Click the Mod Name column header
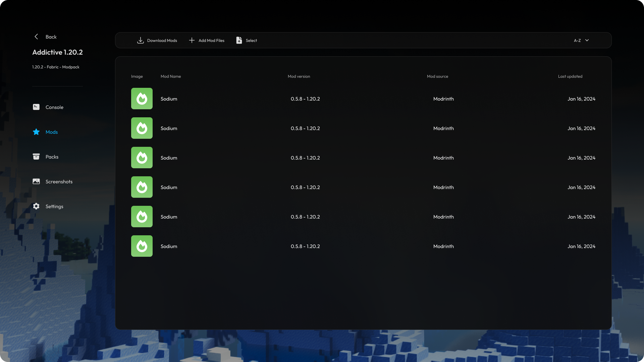The width and height of the screenshot is (644, 362). 171,76
